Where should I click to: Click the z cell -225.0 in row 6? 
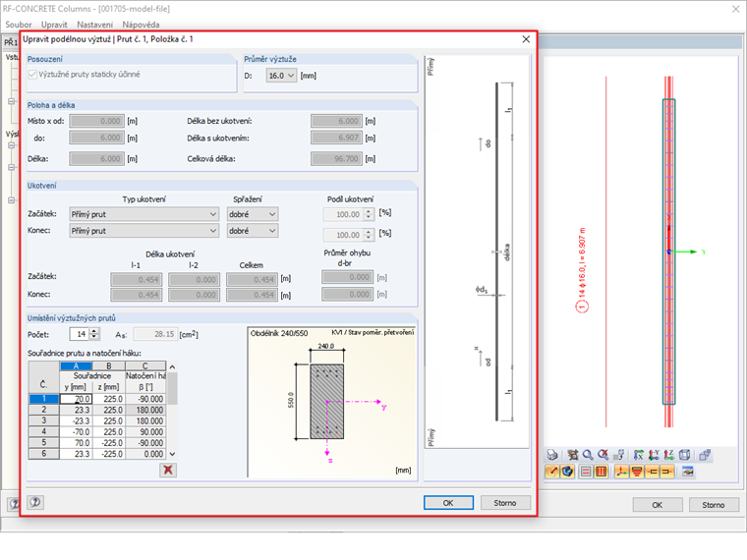[x=109, y=454]
